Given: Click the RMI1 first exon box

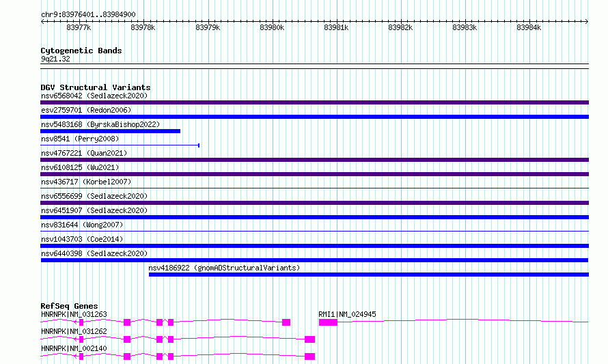Looking at the screenshot, I should coord(328,322).
